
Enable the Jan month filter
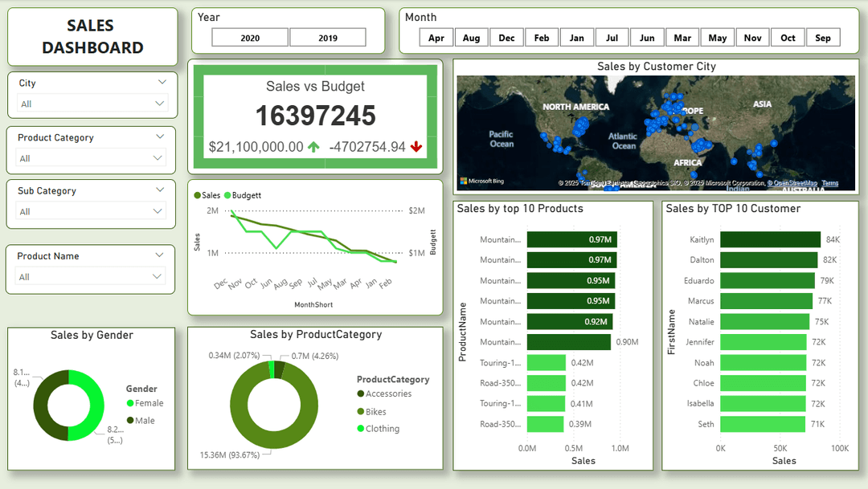tap(576, 37)
